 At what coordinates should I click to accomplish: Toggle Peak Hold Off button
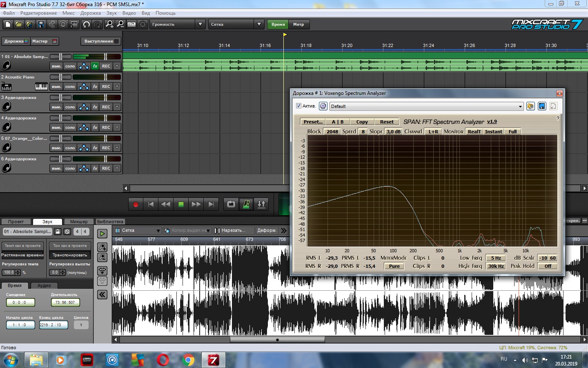(548, 266)
